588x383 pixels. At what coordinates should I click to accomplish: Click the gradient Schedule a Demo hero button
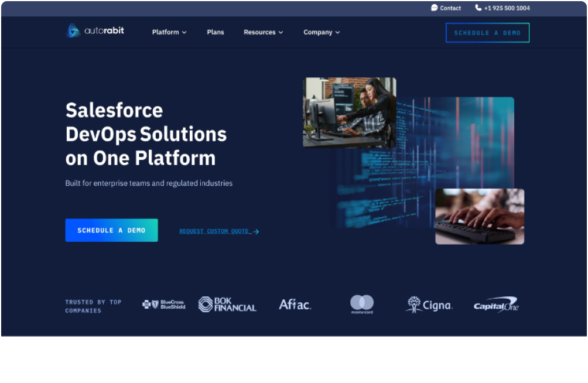coord(111,230)
